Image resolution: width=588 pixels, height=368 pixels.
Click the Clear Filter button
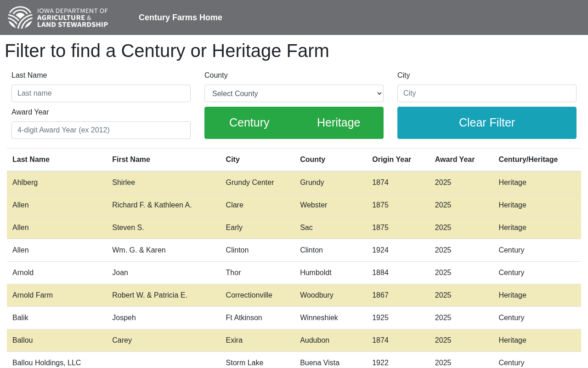point(487,123)
